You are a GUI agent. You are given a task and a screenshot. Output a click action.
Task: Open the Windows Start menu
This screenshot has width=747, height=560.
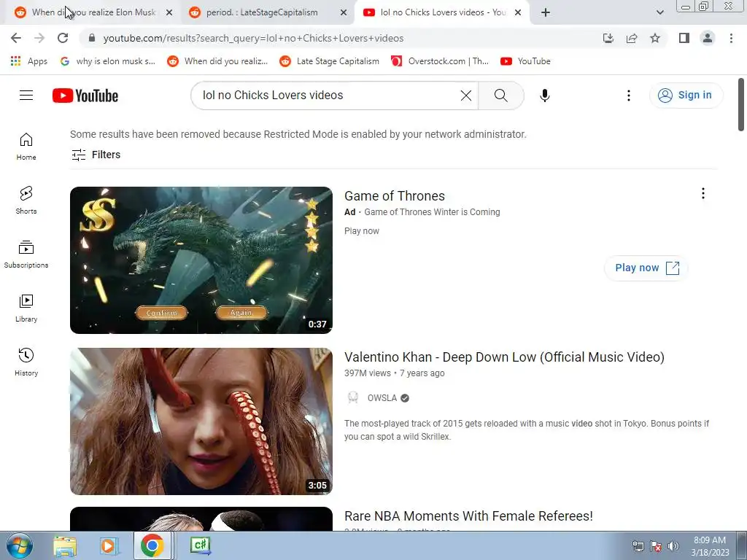[x=19, y=545]
